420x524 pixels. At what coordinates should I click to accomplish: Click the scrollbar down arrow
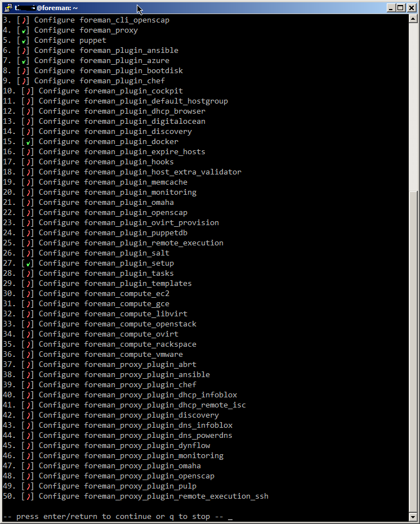tap(413, 517)
